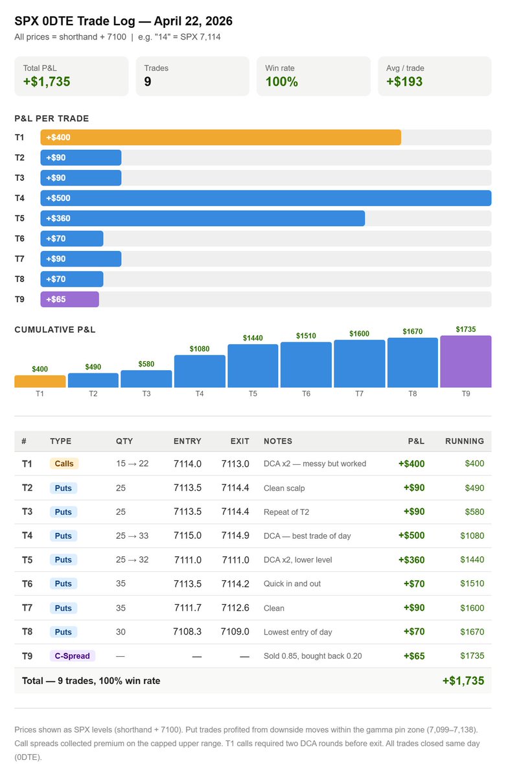Click the Total P&L summary card
532x778 pixels.
click(71, 76)
